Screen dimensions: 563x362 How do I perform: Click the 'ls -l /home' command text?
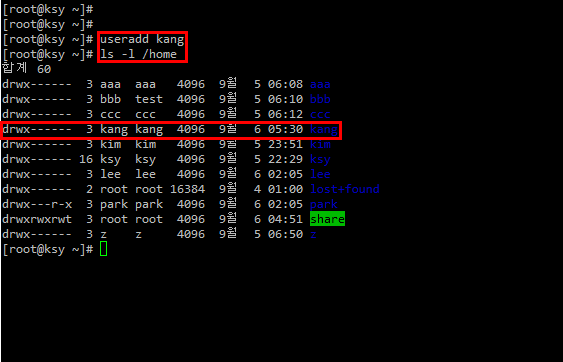[138, 54]
